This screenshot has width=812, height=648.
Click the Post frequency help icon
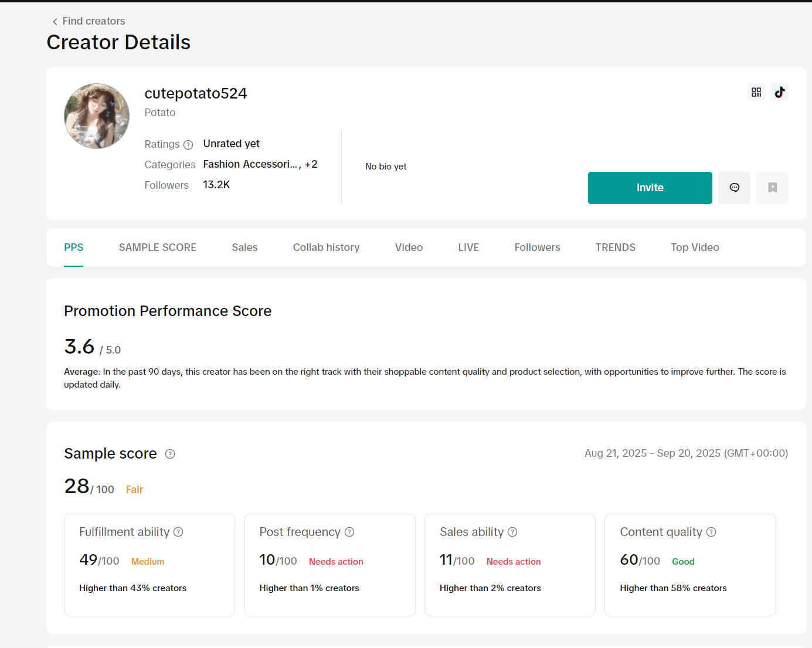[x=349, y=532]
